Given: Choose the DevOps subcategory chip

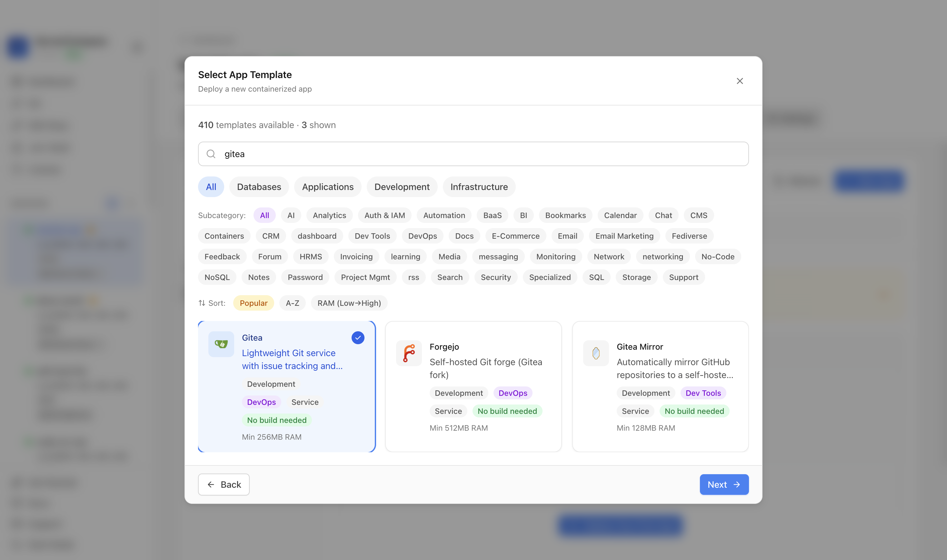Looking at the screenshot, I should (x=422, y=236).
